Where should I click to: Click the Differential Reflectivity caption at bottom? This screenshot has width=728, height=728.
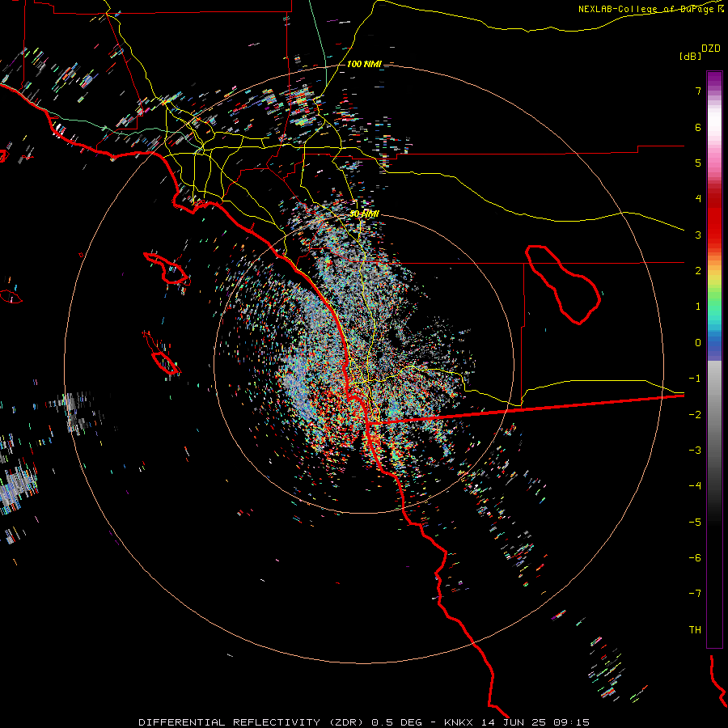click(364, 722)
